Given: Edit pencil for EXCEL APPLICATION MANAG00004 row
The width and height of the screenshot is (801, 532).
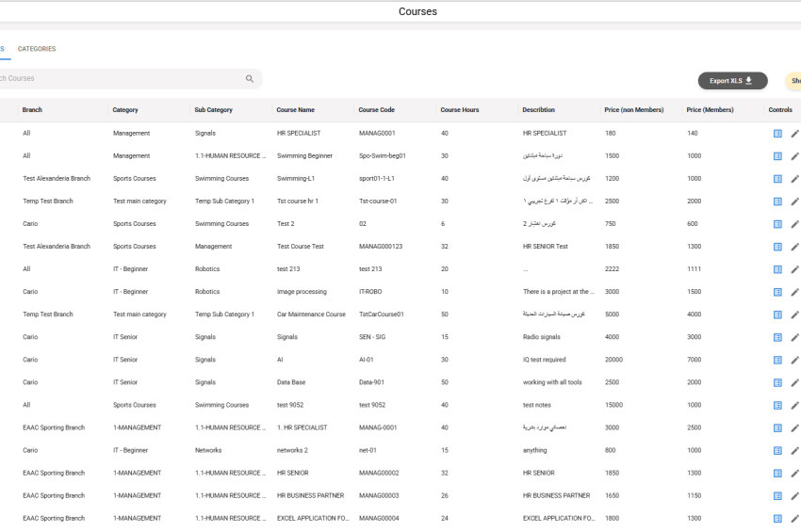Looking at the screenshot, I should click(794, 519).
